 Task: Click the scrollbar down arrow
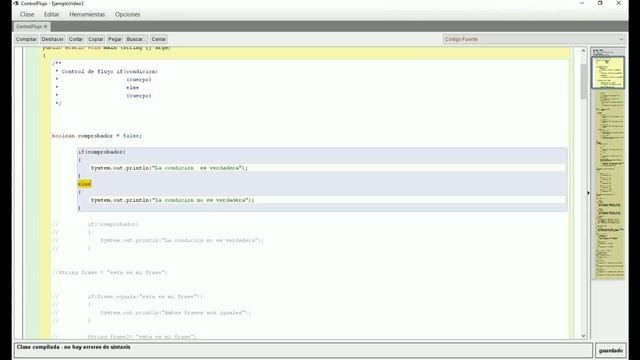tap(583, 336)
